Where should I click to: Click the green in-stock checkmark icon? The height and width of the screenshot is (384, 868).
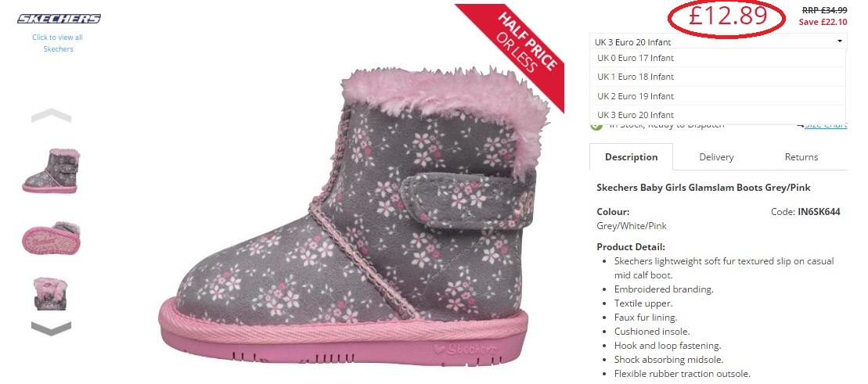[x=596, y=125]
